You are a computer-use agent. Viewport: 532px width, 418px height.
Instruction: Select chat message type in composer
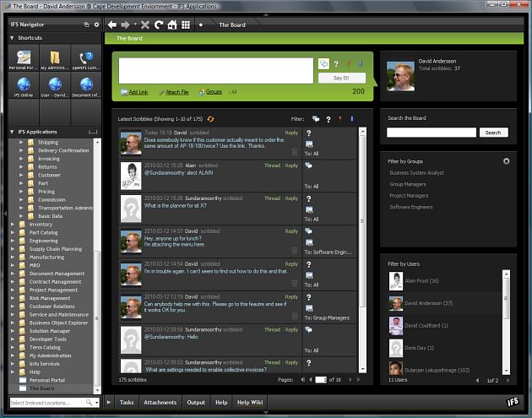pyautogui.click(x=323, y=64)
